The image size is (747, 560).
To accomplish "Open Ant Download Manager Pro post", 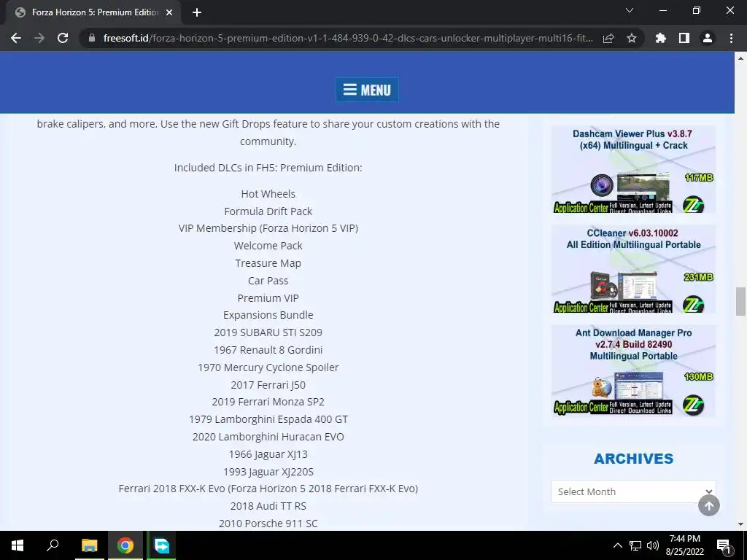I will click(x=633, y=370).
